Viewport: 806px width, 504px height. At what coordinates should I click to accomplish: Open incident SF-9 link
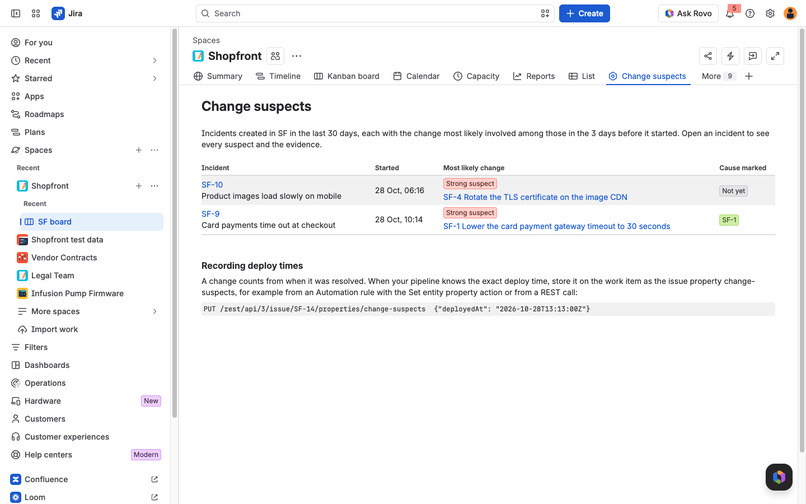pos(210,214)
